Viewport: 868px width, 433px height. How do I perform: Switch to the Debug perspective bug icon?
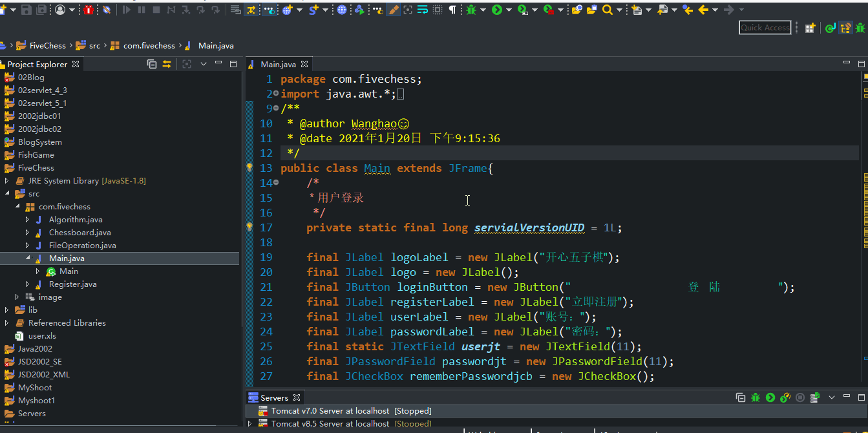[860, 28]
